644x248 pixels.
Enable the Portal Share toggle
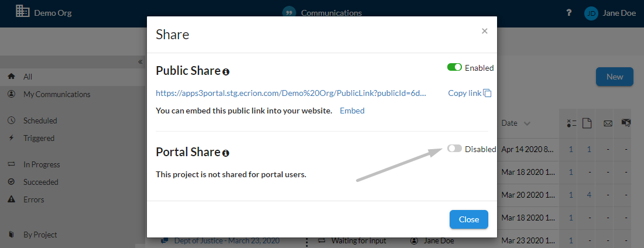click(454, 149)
